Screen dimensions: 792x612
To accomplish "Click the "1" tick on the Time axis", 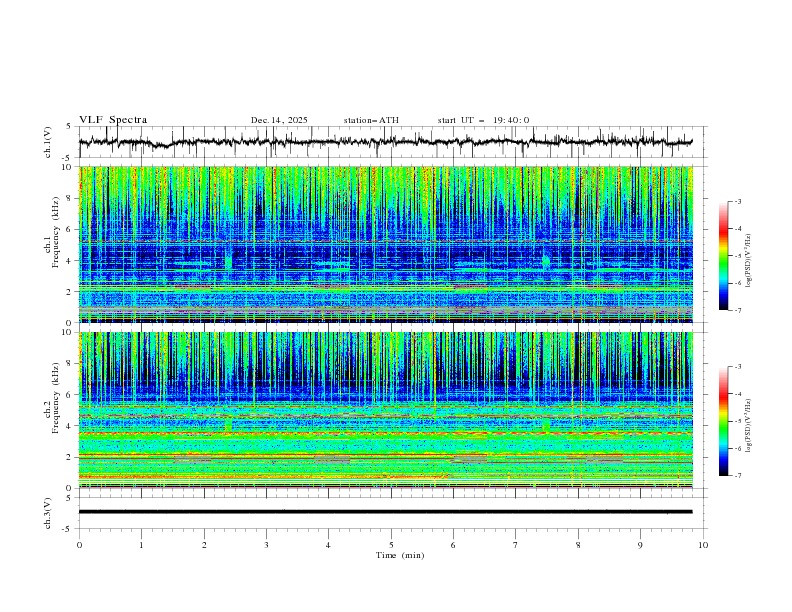I will click(141, 545).
